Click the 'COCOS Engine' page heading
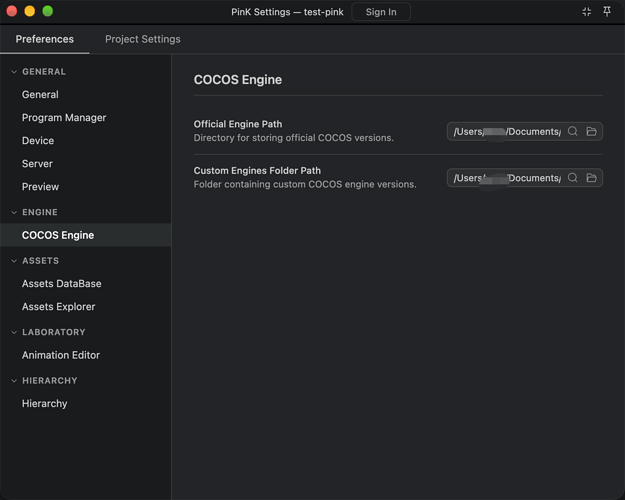Screen dimensions: 625x500 coord(238,80)
